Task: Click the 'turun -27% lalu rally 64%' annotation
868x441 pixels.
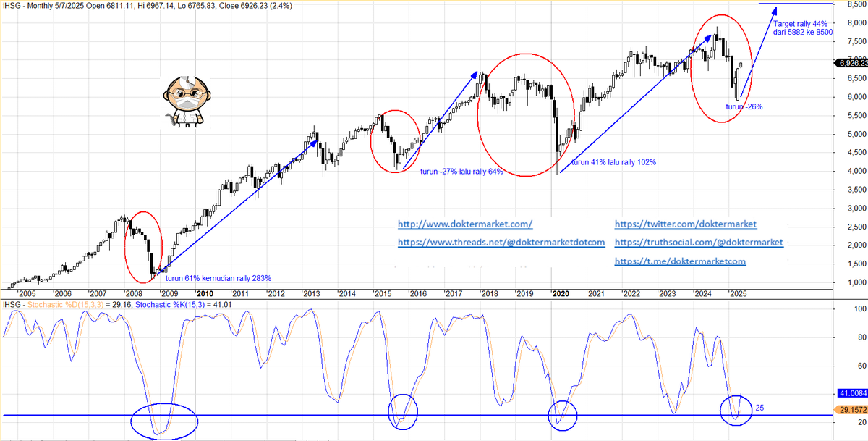Action: tap(461, 171)
